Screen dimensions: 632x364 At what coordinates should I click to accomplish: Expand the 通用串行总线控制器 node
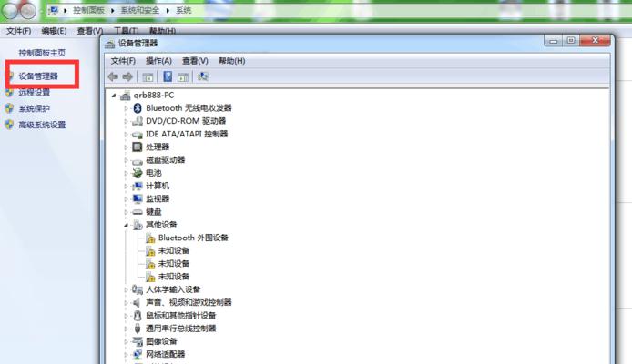(x=126, y=329)
